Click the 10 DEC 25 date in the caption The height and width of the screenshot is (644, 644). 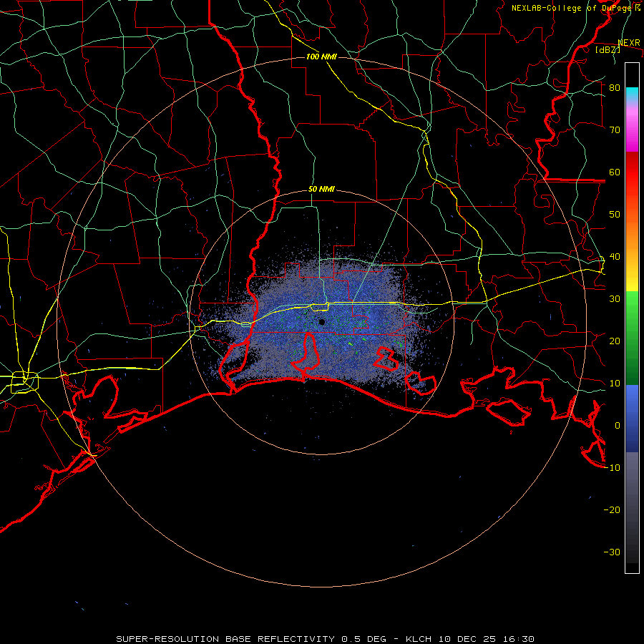click(x=469, y=639)
